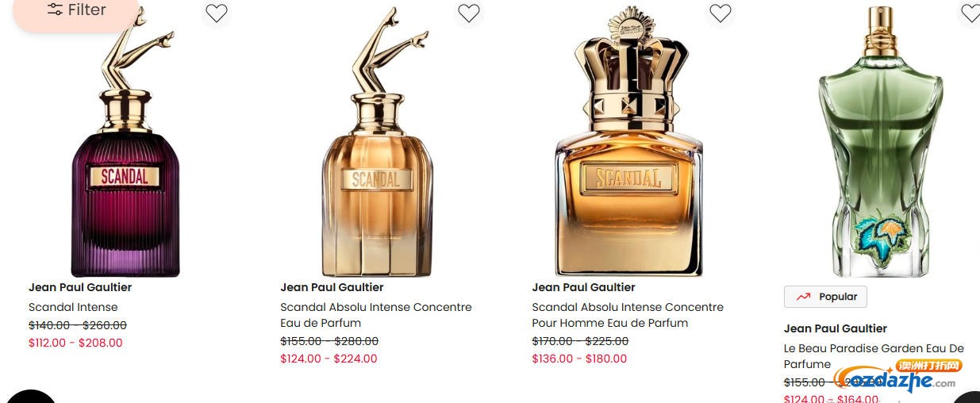The image size is (980, 403).
Task: Click heart icon above Le Beau bottle
Action: [970, 13]
